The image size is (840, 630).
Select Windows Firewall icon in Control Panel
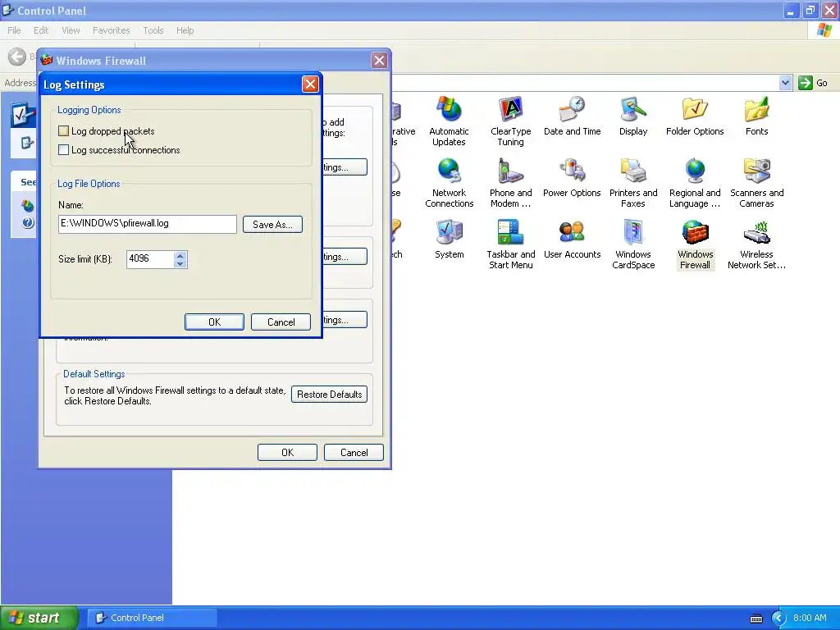coord(695,244)
